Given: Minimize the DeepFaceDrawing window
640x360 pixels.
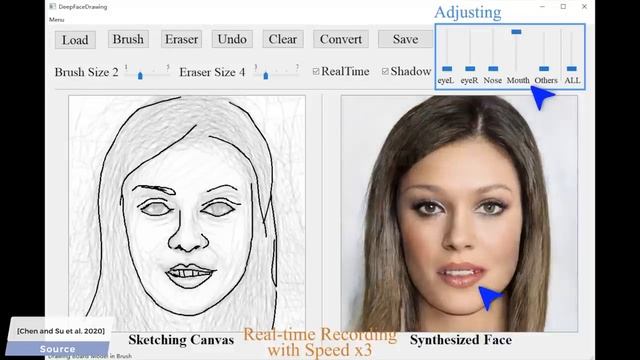Looking at the screenshot, I should (x=542, y=7).
